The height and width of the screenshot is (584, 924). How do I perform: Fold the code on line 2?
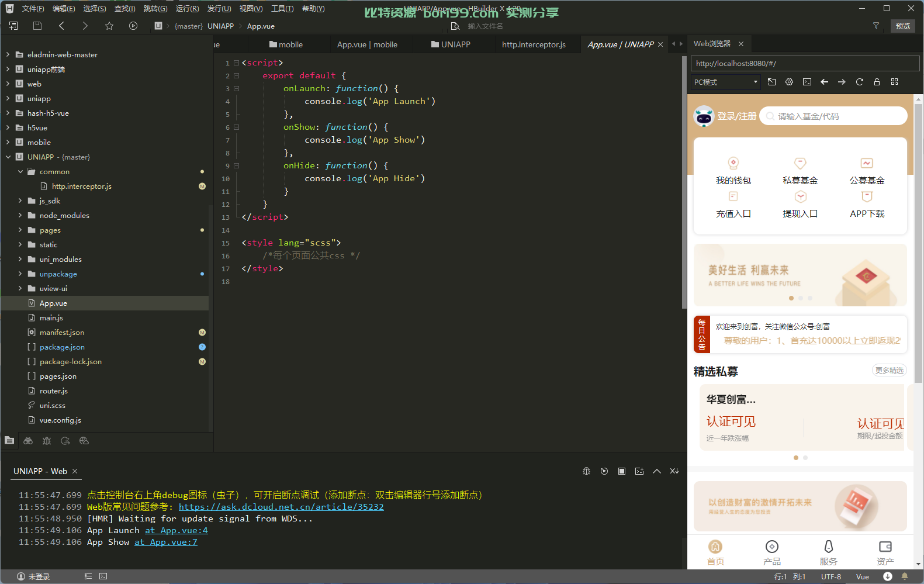(236, 75)
